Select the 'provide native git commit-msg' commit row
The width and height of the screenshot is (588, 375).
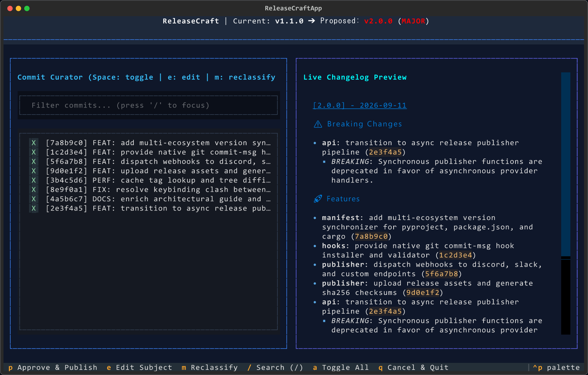[148, 152]
